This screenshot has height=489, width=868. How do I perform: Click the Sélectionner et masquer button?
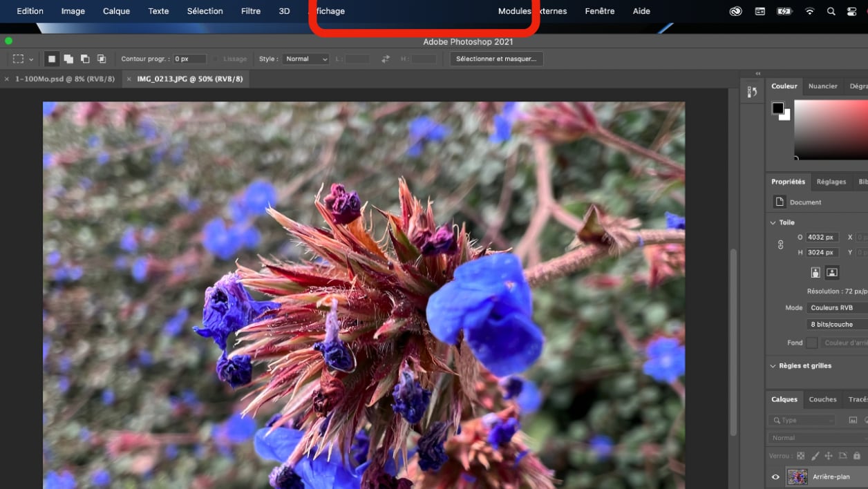tap(496, 59)
